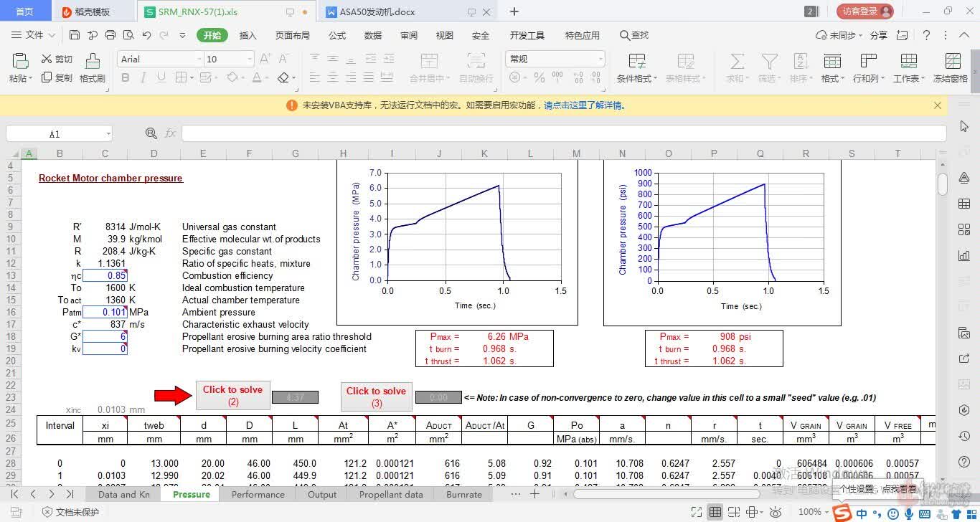Activate the Format Painter (格式刷)
Viewport: 980px width, 522px height.
(93, 69)
